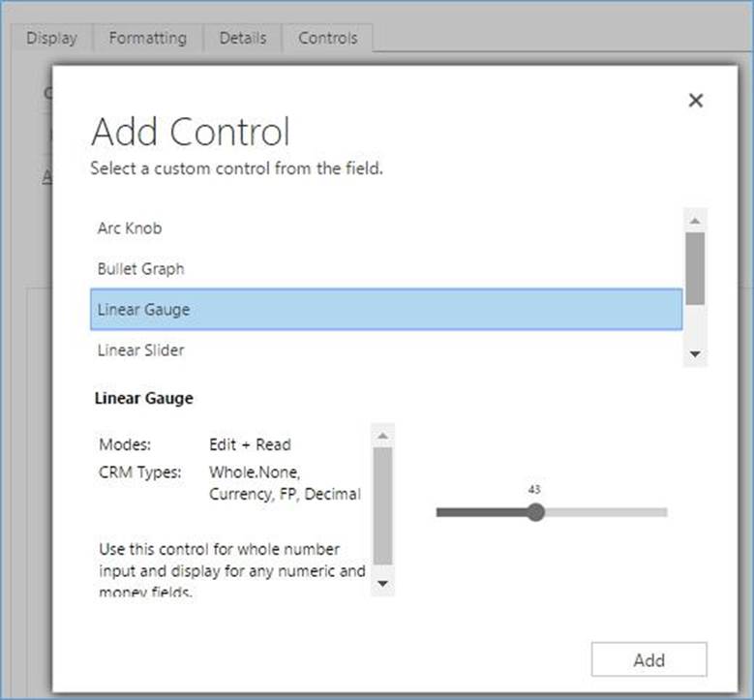Go to the Details tab
Screen dimensions: 754x700
tap(242, 38)
